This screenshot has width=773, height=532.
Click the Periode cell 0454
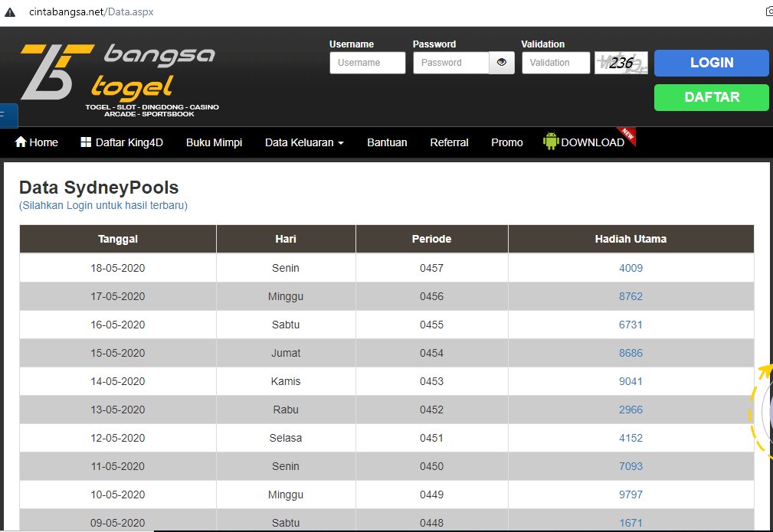(431, 353)
